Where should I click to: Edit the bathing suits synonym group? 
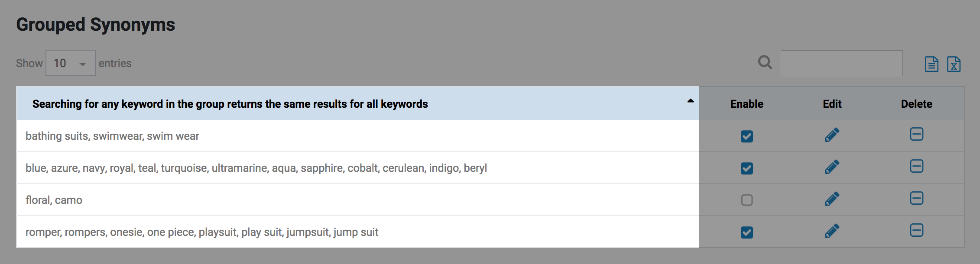pyautogui.click(x=832, y=135)
